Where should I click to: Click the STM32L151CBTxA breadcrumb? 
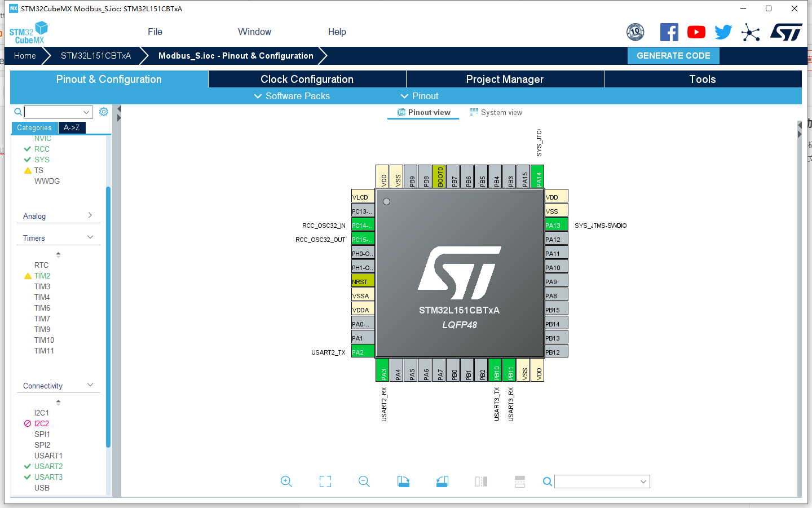tap(96, 55)
